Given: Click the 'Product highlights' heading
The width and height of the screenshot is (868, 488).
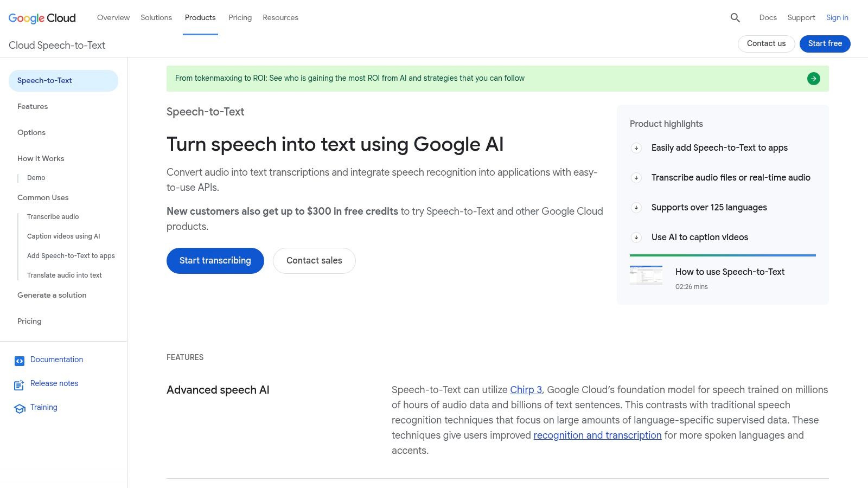Looking at the screenshot, I should pos(666,124).
